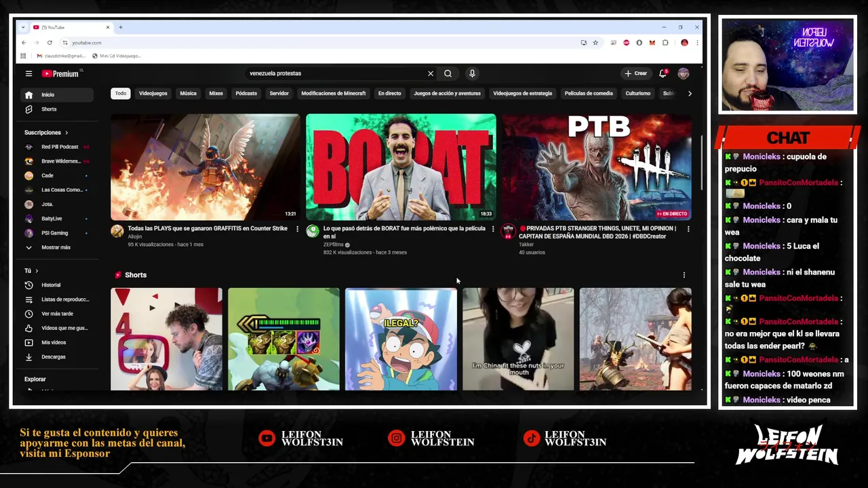Viewport: 868px width, 488px height.
Task: Open Las Cosas Como subscription
Action: (58, 190)
